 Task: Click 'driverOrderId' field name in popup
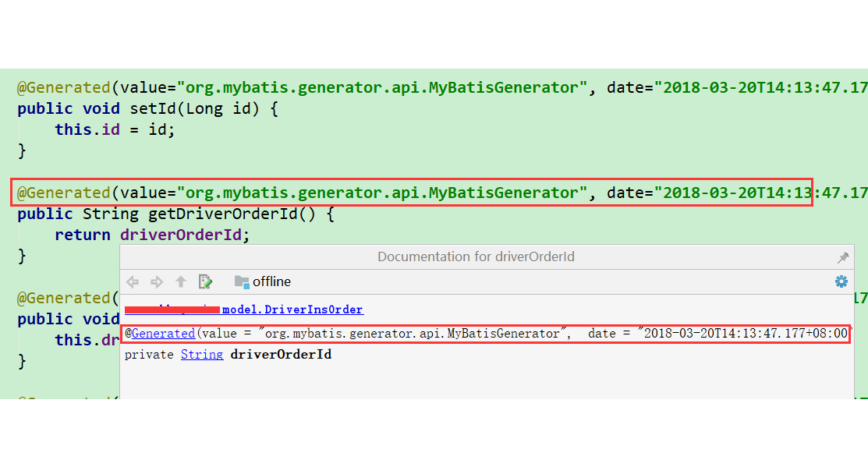[x=281, y=355]
